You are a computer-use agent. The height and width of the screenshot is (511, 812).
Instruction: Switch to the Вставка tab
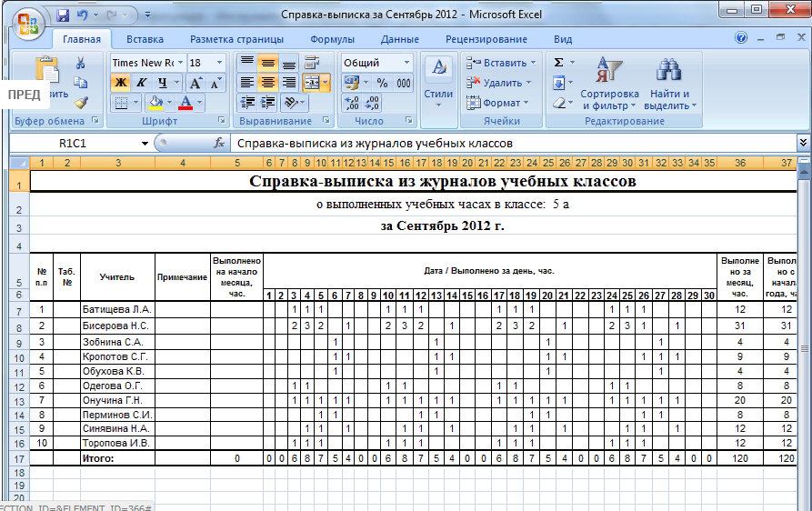pyautogui.click(x=145, y=39)
